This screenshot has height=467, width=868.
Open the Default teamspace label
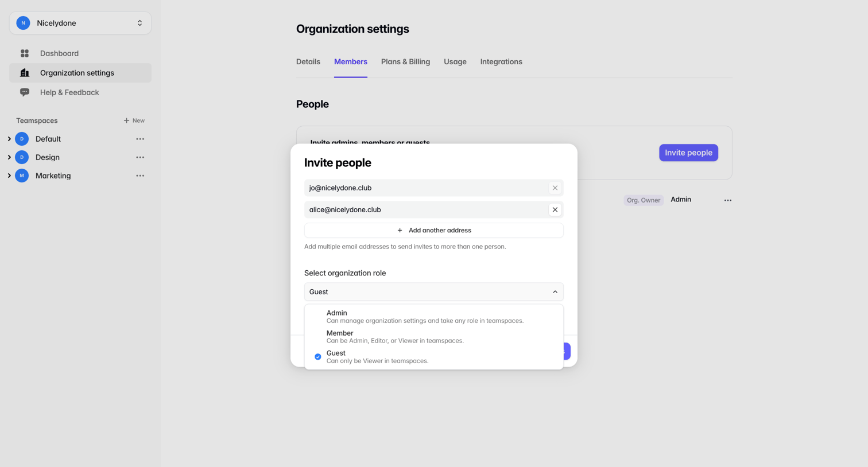coord(48,139)
